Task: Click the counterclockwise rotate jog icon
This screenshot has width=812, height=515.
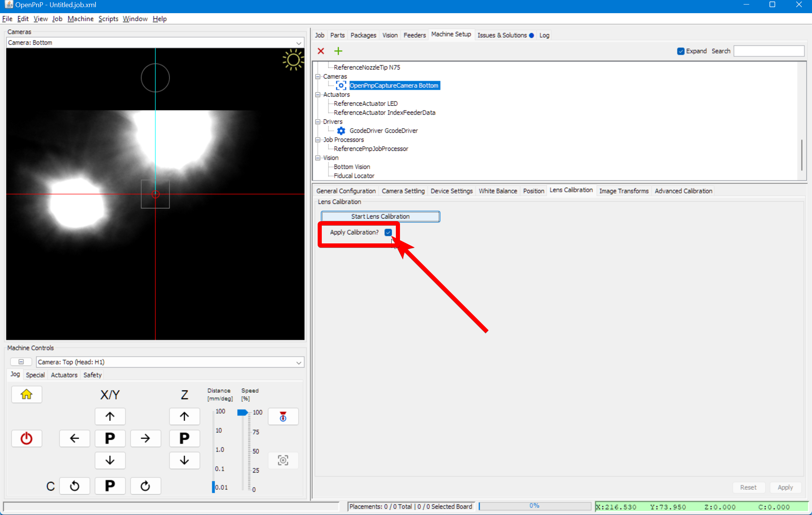Action: tap(75, 486)
